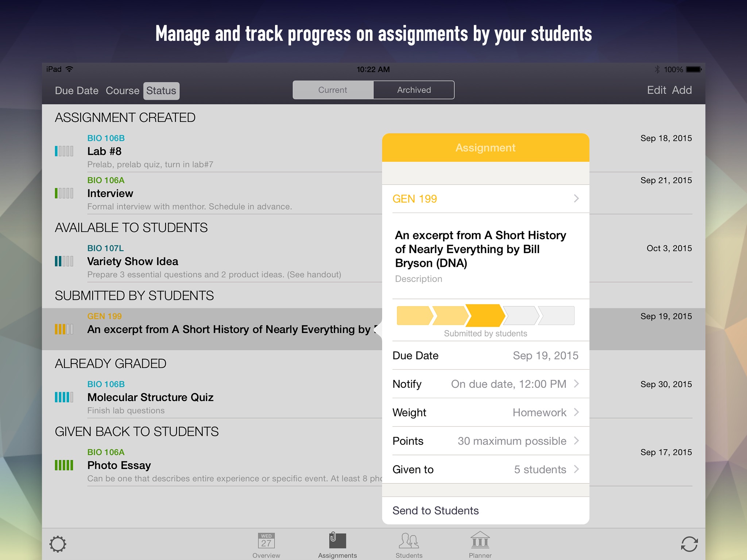Sort list by Due Date
The width and height of the screenshot is (747, 560).
[x=77, y=91]
